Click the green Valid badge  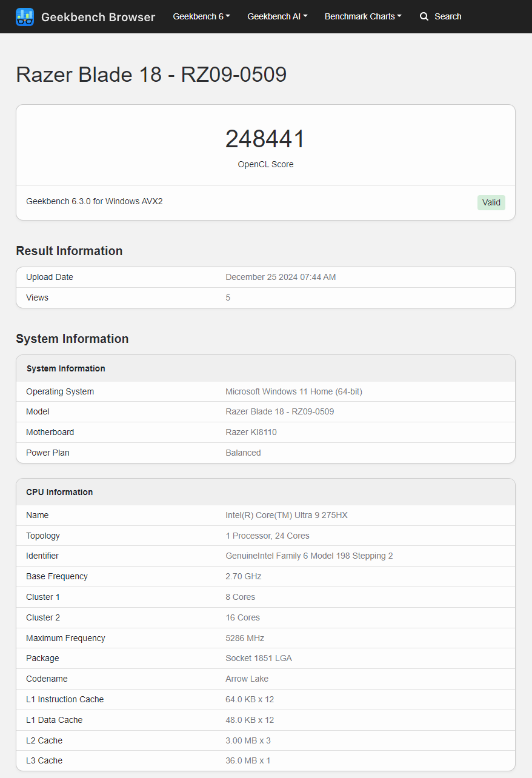[x=491, y=202]
